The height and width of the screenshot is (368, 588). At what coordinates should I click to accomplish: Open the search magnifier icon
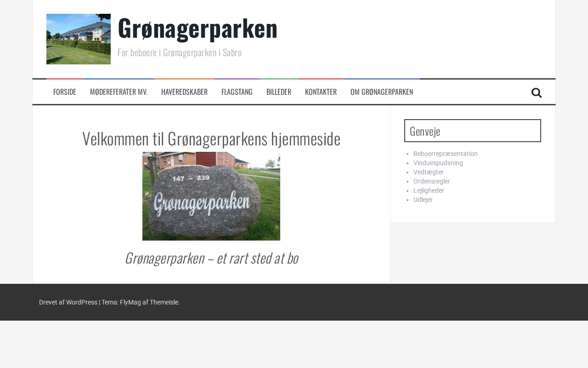tap(536, 92)
